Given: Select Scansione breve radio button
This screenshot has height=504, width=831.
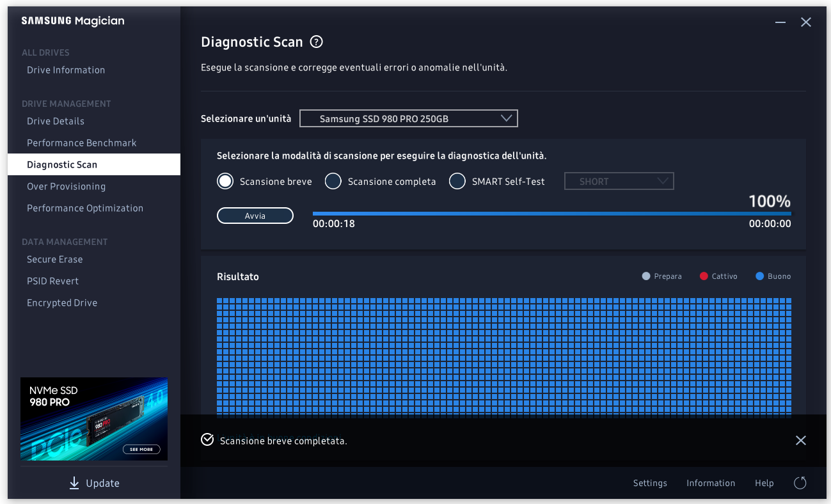Looking at the screenshot, I should pos(225,182).
